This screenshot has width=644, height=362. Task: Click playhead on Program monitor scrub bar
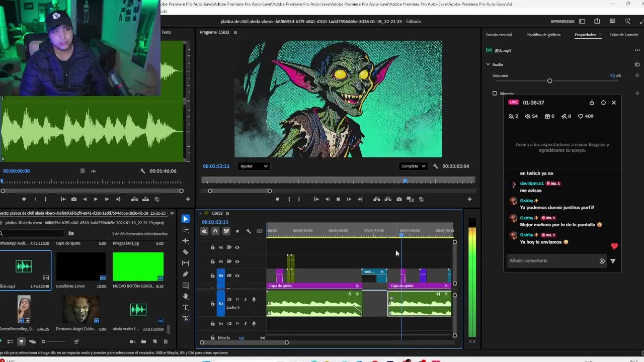(x=405, y=181)
